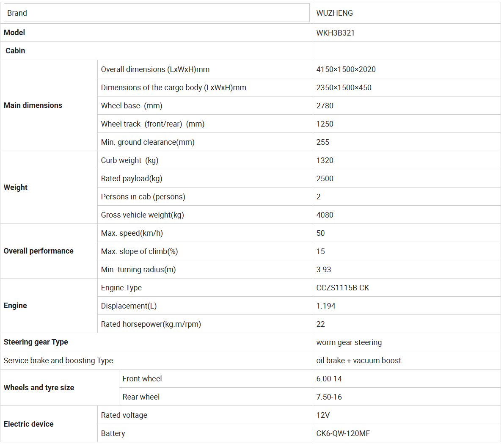Select the oil brake + vacuum boost cell
504x444 pixels.
(407, 361)
